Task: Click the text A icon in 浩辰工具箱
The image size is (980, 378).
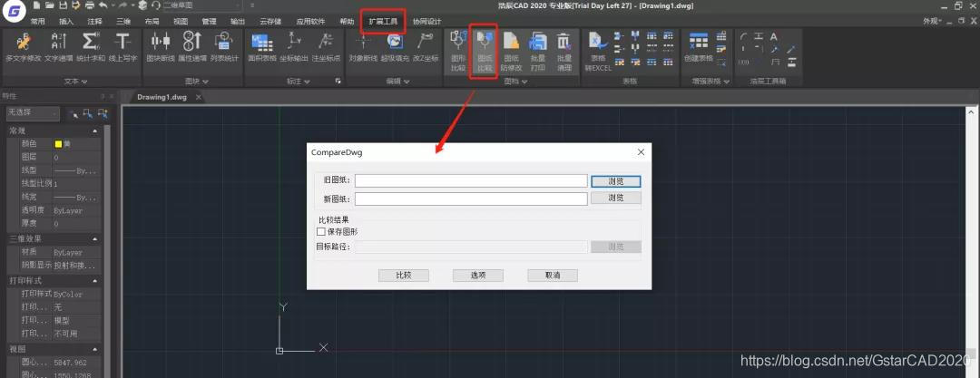Action: pos(774,37)
